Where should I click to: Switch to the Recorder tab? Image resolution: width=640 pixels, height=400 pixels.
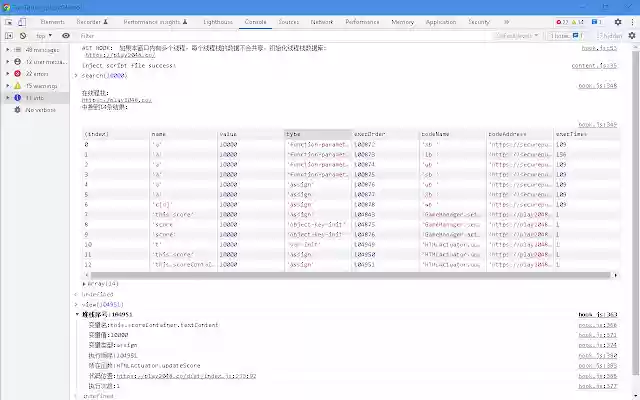[92, 22]
